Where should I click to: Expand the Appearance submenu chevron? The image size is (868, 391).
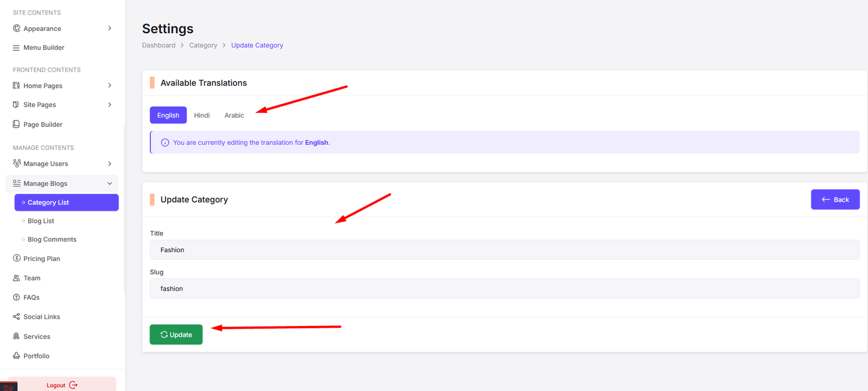click(x=110, y=28)
